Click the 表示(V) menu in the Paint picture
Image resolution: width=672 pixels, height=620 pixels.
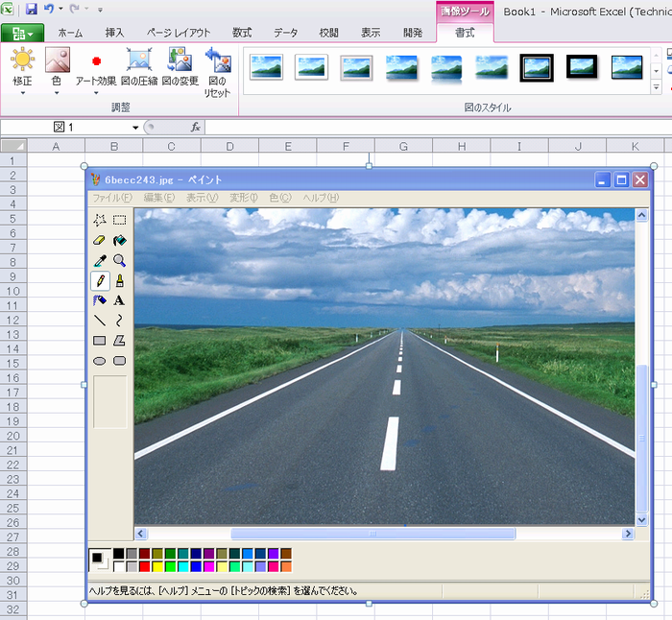pos(202,198)
